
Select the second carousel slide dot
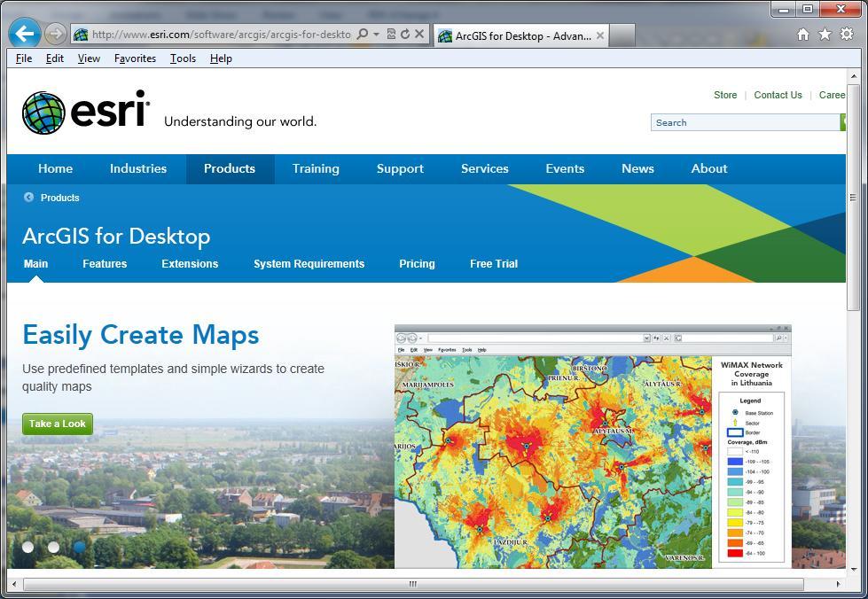54,547
